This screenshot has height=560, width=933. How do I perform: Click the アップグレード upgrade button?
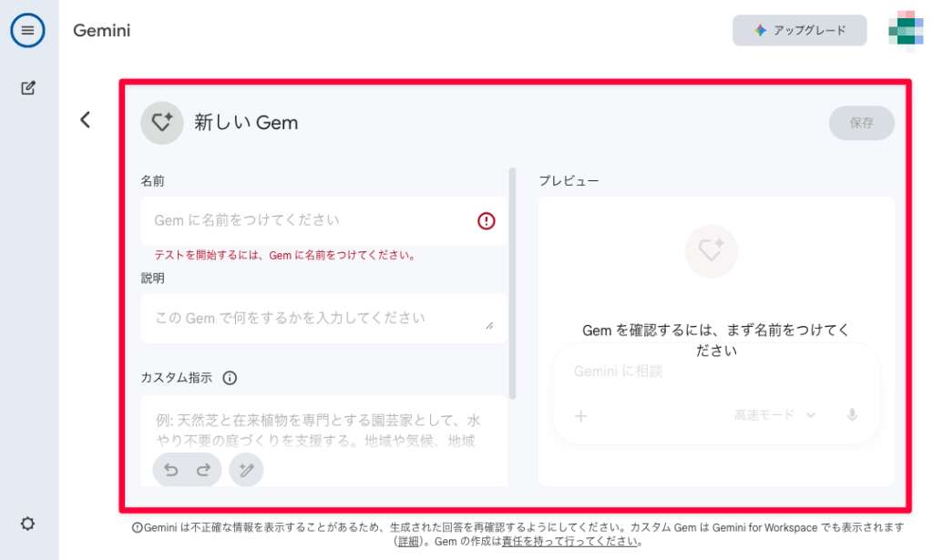point(799,30)
